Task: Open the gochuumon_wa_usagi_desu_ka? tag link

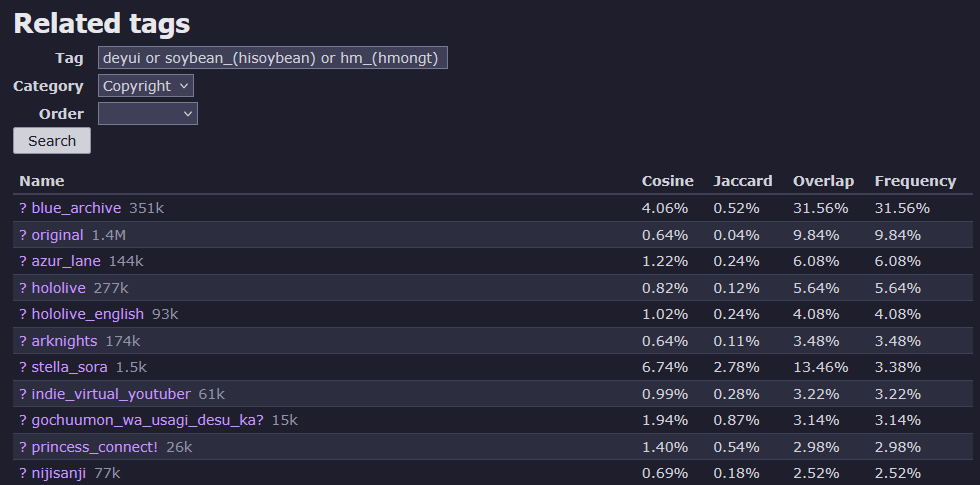Action: click(148, 421)
